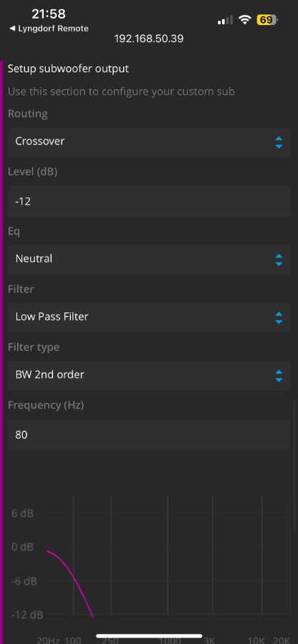
Task: Click the up-down arrows on Low Pass Filter
Action: (279, 318)
